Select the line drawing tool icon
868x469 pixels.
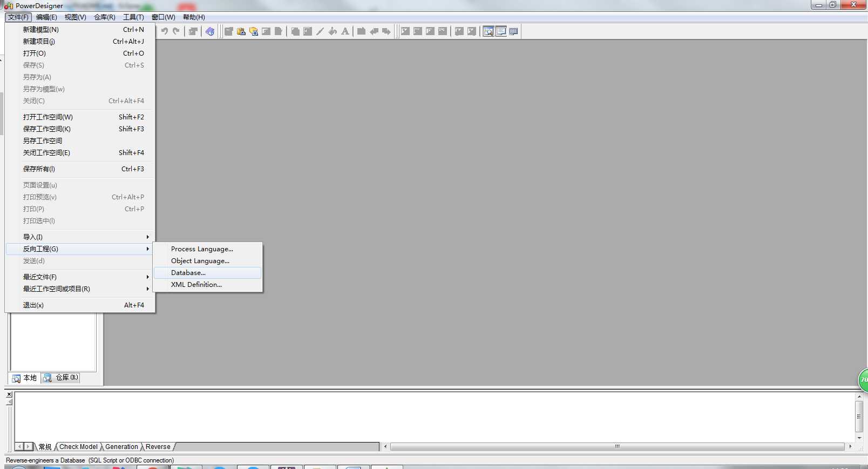(x=320, y=31)
